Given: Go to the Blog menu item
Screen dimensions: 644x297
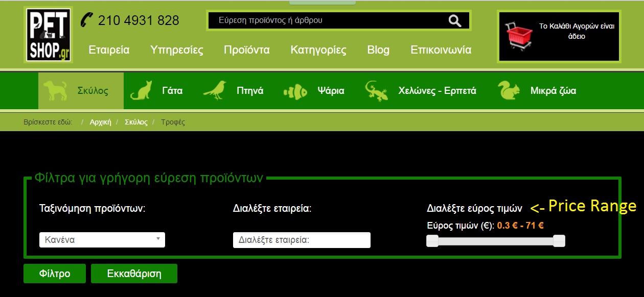Looking at the screenshot, I should (378, 50).
